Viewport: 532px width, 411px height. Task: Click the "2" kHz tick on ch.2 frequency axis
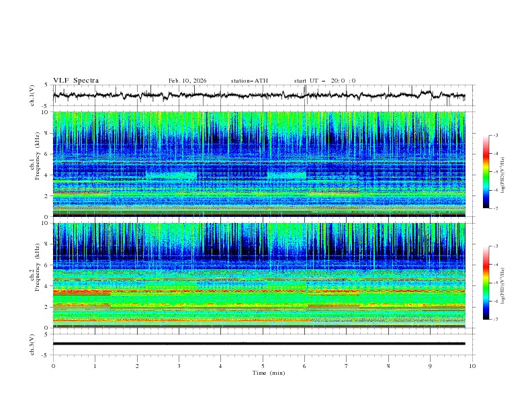tap(48, 307)
